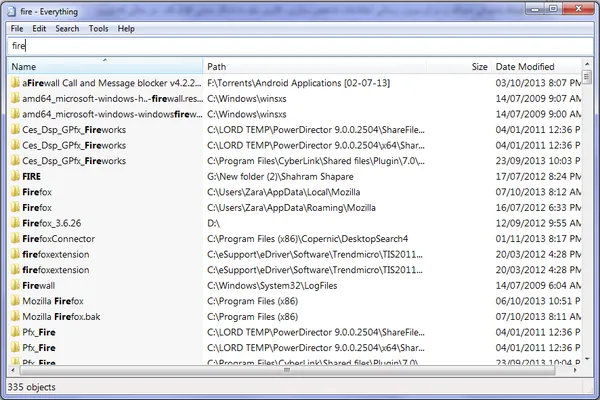Image resolution: width=600 pixels, height=400 pixels.
Task: Select the 'FIRE' folder name
Action: (x=31, y=176)
